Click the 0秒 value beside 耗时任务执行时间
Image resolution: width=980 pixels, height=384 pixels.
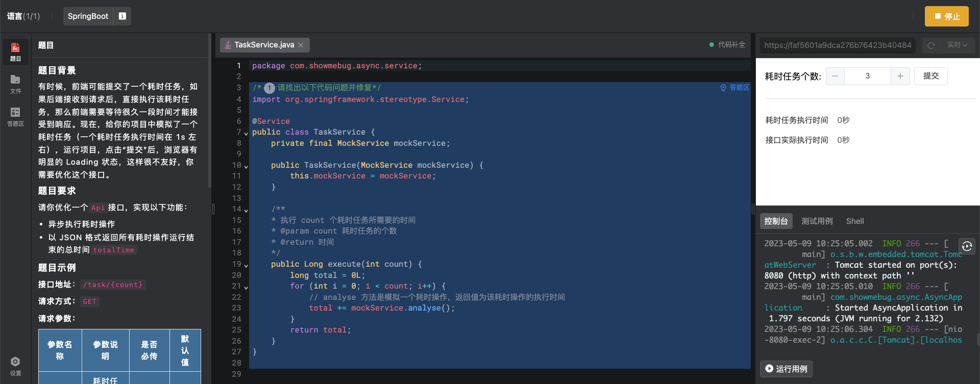[x=843, y=120]
